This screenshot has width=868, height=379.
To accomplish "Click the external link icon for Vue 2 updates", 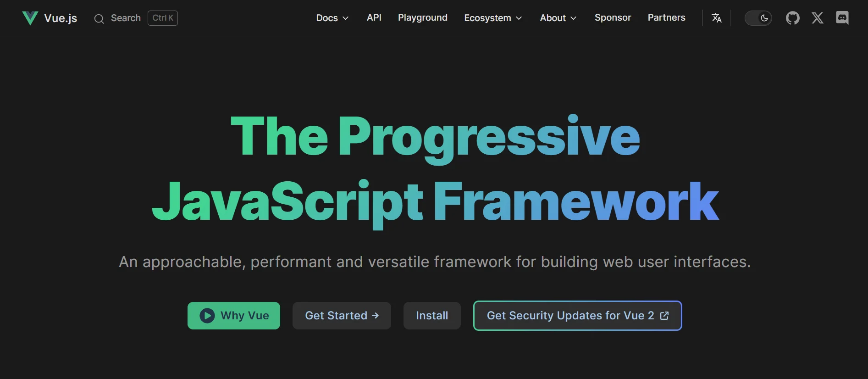I will (x=664, y=316).
